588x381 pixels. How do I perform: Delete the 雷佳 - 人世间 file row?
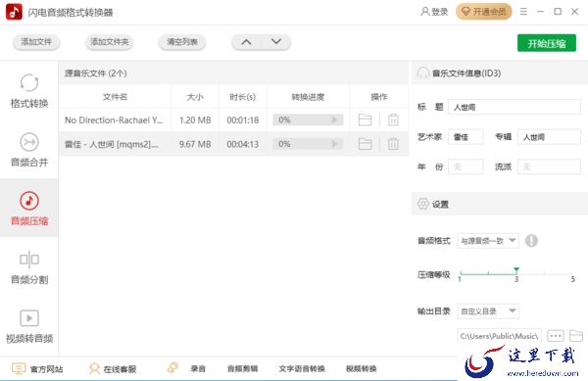(393, 144)
